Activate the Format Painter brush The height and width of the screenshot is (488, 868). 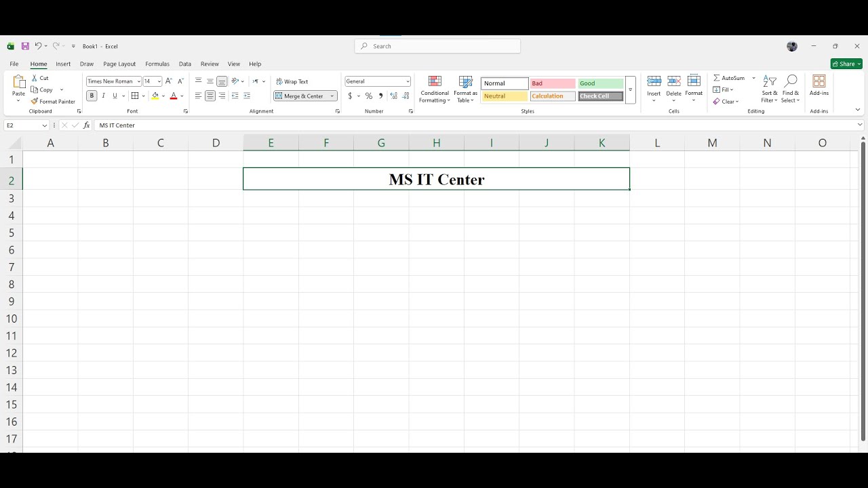click(x=53, y=102)
